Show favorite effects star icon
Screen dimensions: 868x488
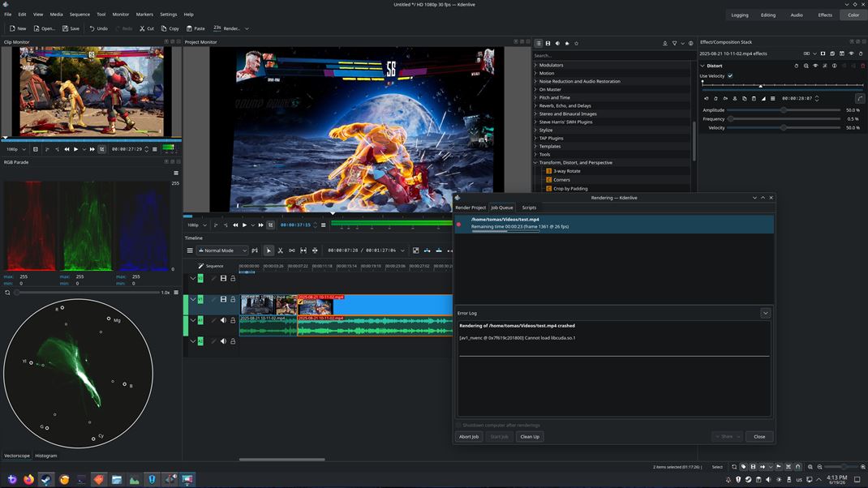(x=576, y=43)
